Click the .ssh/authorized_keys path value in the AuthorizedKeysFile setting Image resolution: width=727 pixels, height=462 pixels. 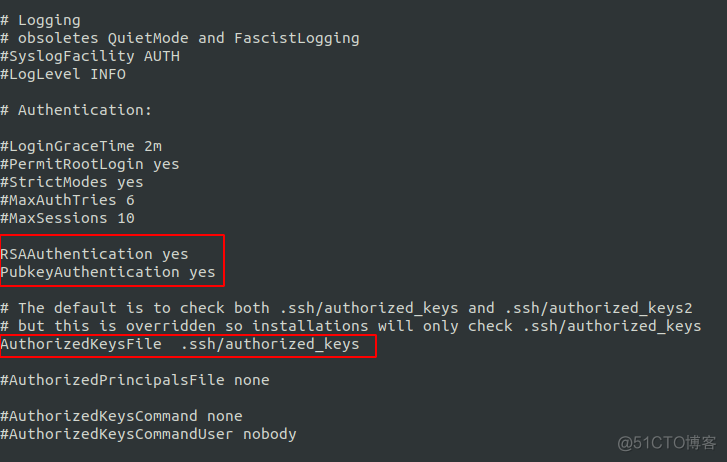point(270,345)
